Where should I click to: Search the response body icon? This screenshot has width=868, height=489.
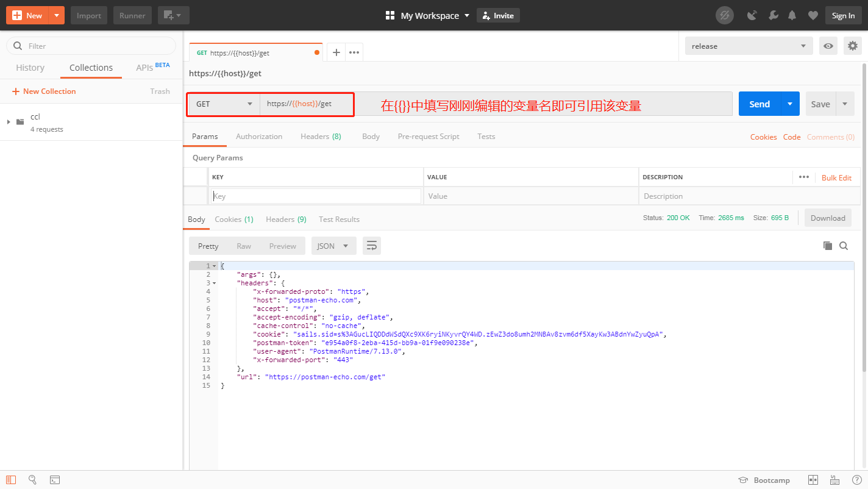(x=844, y=246)
